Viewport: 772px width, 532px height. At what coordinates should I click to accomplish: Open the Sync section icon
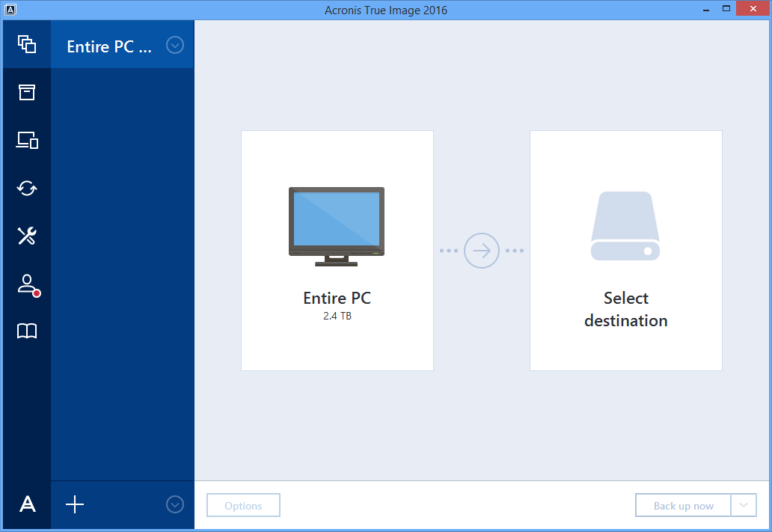click(x=27, y=188)
